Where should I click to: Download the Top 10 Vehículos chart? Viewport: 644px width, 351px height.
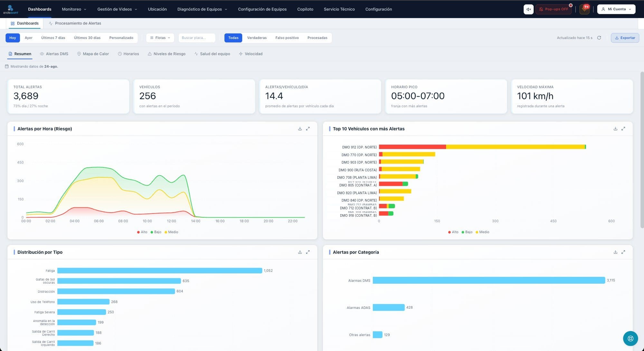(x=615, y=129)
